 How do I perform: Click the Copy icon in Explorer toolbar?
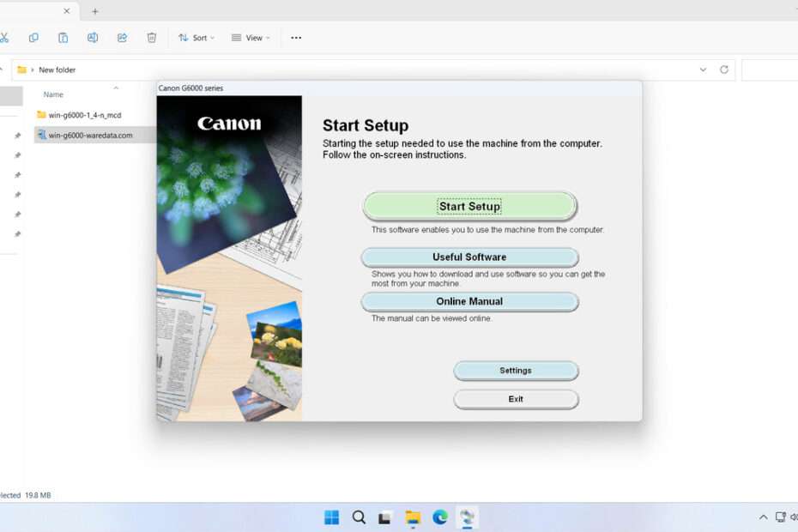[34, 38]
